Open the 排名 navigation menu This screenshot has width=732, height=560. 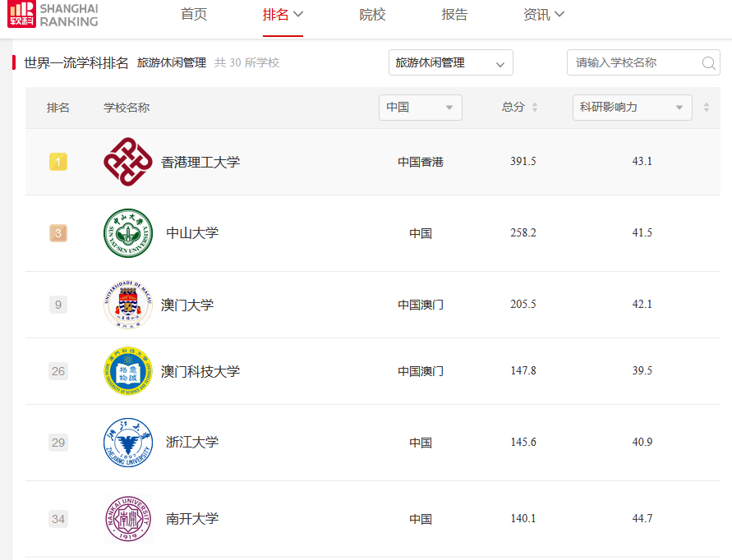point(283,15)
